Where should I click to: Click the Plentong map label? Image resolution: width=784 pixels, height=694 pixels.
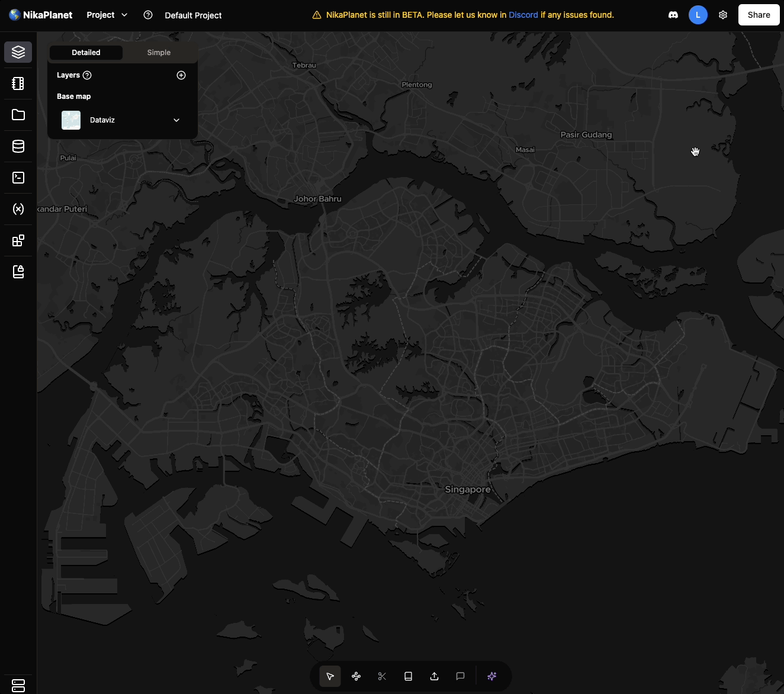tap(417, 85)
